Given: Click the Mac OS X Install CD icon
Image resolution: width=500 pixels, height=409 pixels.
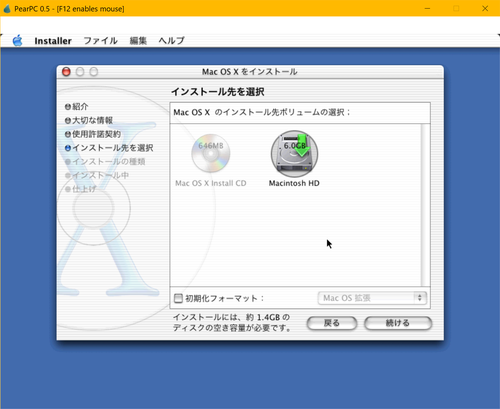Looking at the screenshot, I should click(x=211, y=153).
